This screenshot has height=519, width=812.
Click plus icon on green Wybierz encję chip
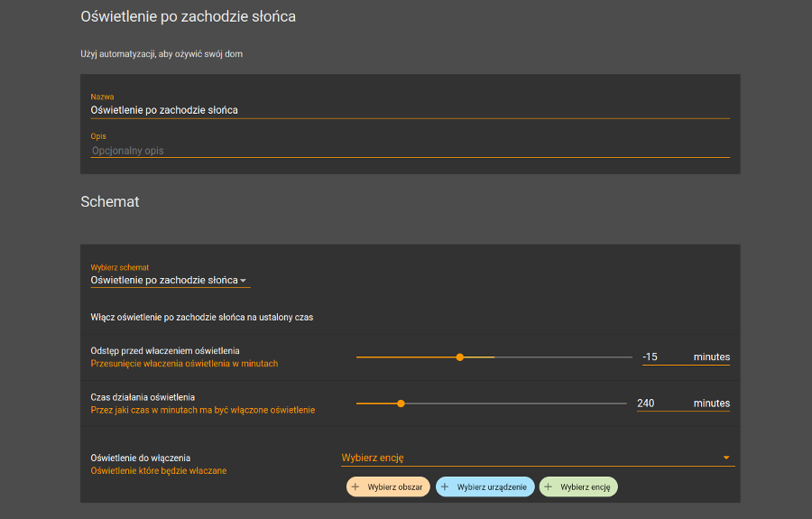(549, 487)
